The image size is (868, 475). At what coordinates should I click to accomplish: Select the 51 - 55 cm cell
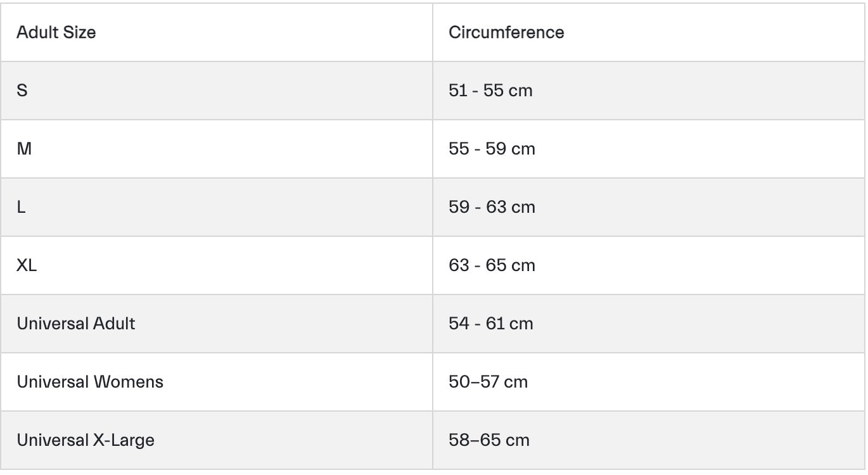tap(490, 91)
